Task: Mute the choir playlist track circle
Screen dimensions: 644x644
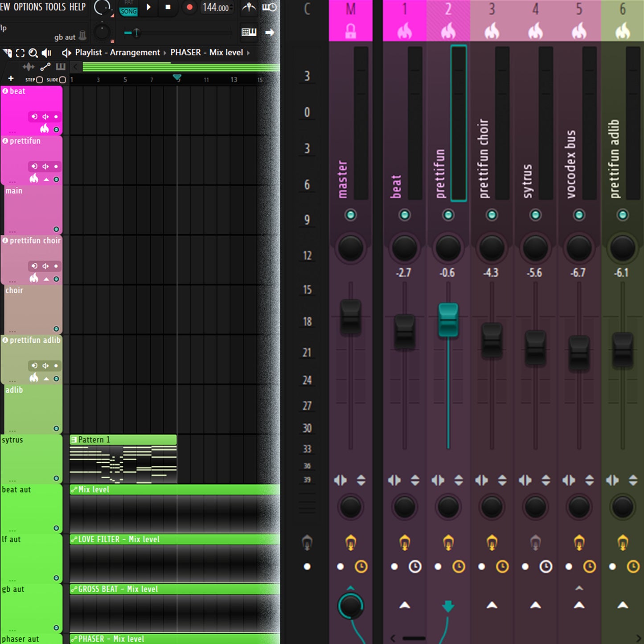Action: [x=56, y=329]
